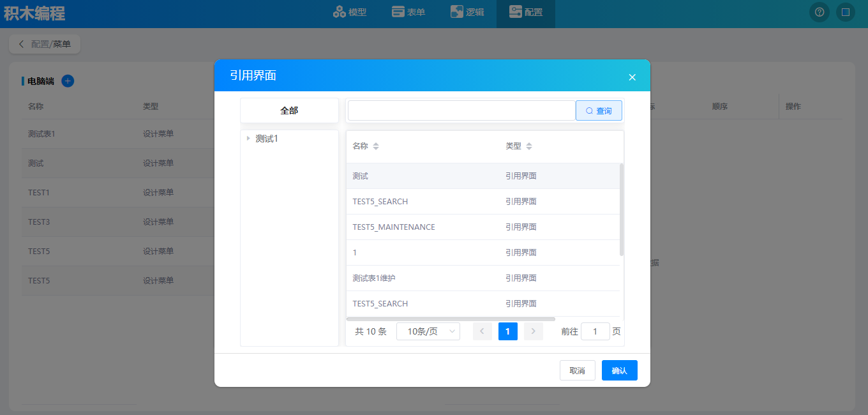Screen dimensions: 868x415
Task: Open the 逻辑 tab
Action: pos(467,12)
